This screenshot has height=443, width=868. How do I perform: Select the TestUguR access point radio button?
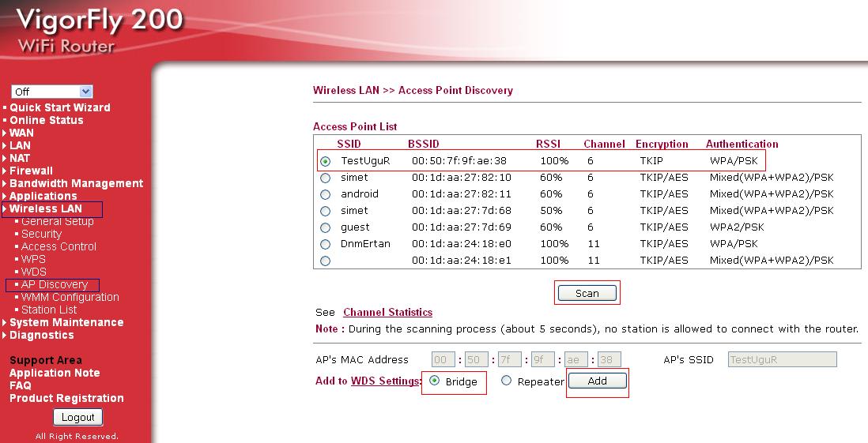point(325,161)
